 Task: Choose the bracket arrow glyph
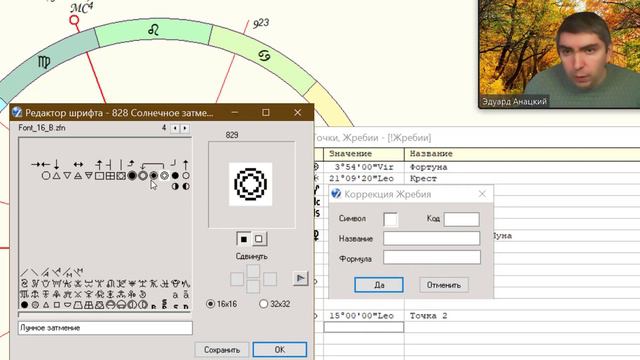click(153, 165)
